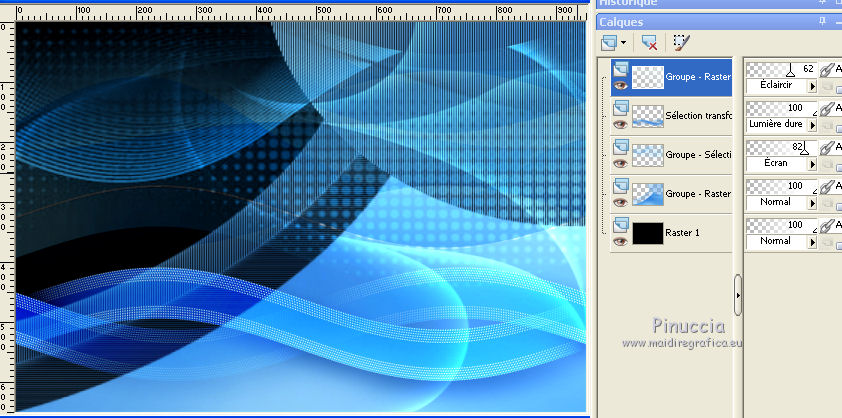Viewport: 842px width, 418px height.
Task: Click layer type icon of Groupe - Raster layer set to Normal
Action: coord(621,185)
